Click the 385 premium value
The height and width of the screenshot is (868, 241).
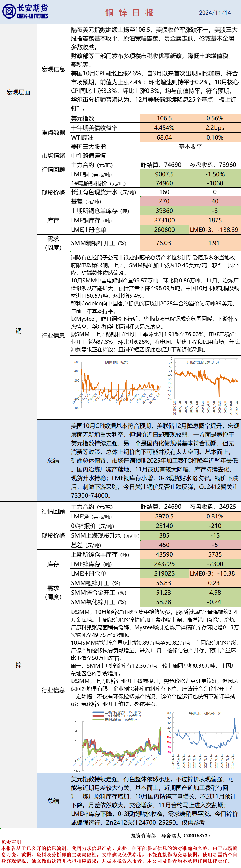click(164, 535)
